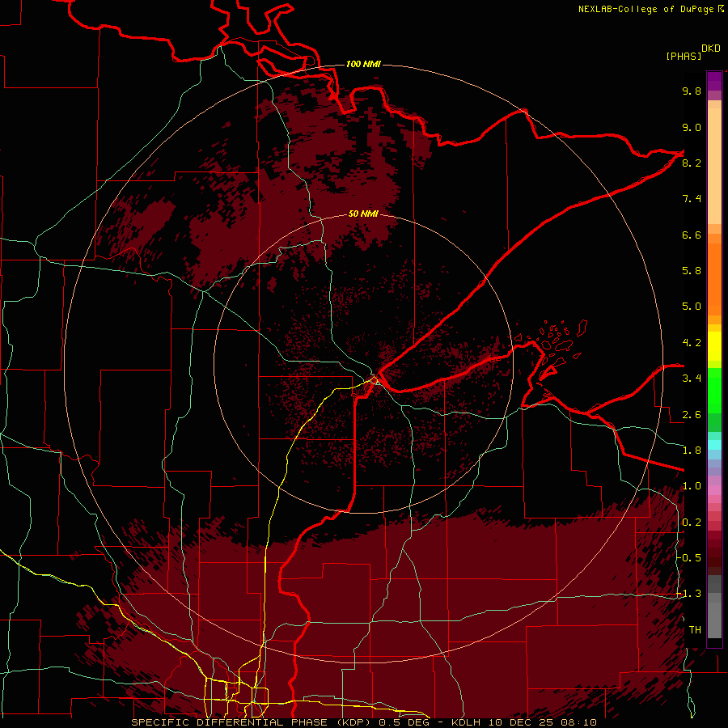Select the 6.6 scale value
Image resolution: width=728 pixels, height=728 pixels.
click(692, 235)
